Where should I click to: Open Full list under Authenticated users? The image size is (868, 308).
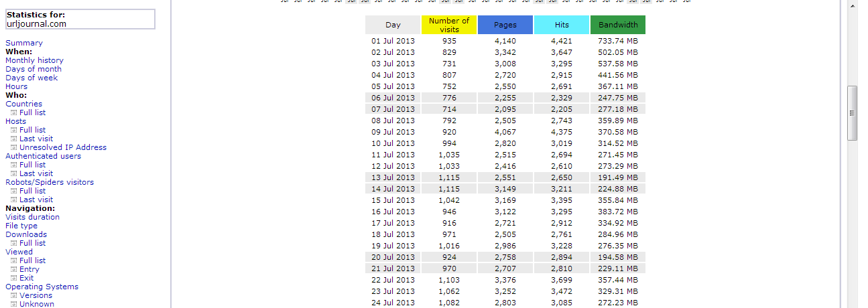point(32,165)
